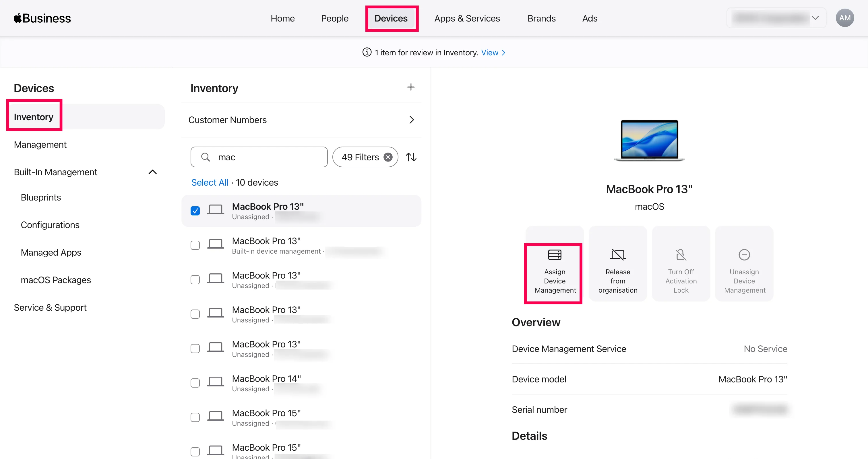Collapse the Built-In Management section chevron
868x459 pixels.
point(153,172)
